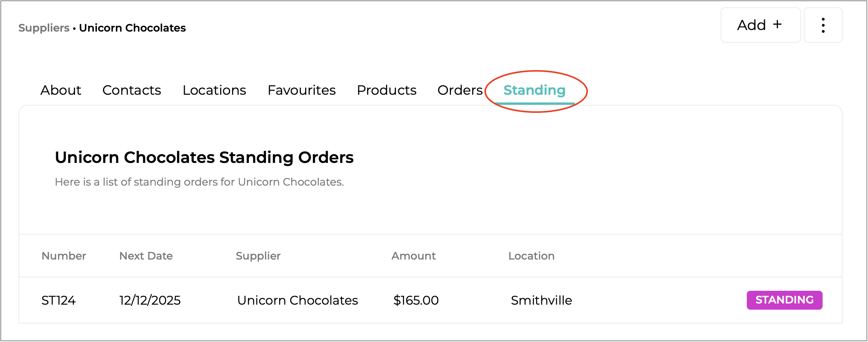
Task: Select the Locations tab
Action: [214, 90]
